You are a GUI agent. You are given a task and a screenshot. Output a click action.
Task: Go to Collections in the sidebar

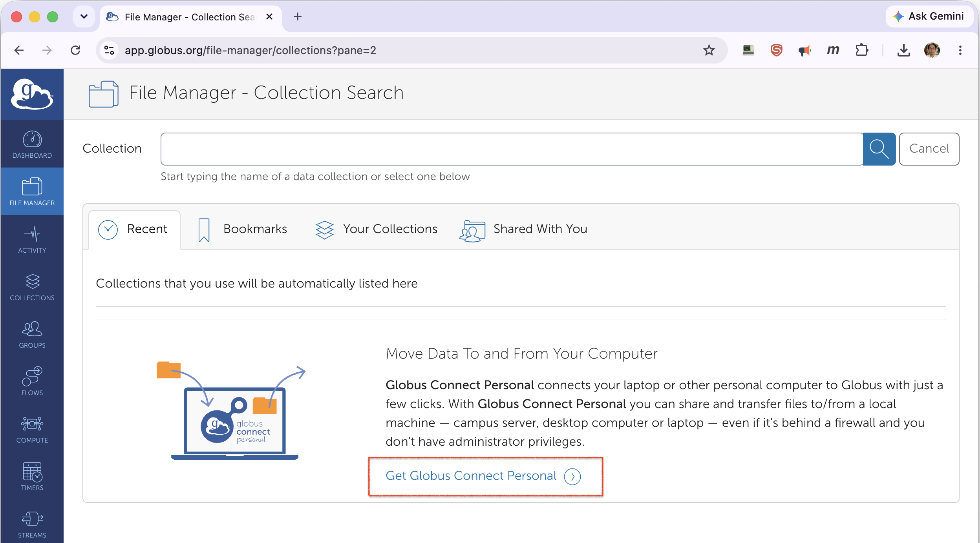(32, 286)
